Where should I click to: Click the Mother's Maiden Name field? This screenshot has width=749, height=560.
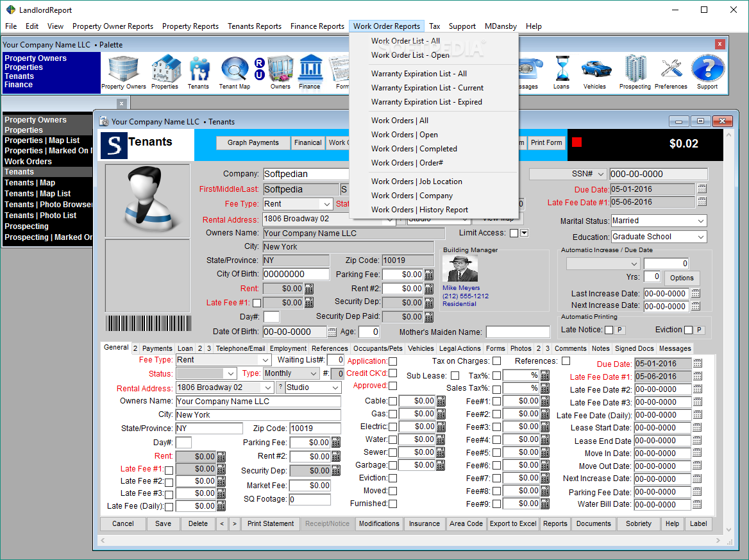[x=518, y=332]
